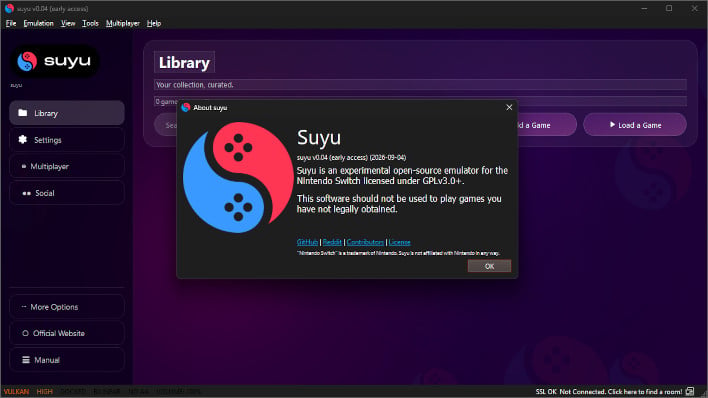This screenshot has height=398, width=708.
Task: Open the Tools menu
Action: tap(90, 23)
